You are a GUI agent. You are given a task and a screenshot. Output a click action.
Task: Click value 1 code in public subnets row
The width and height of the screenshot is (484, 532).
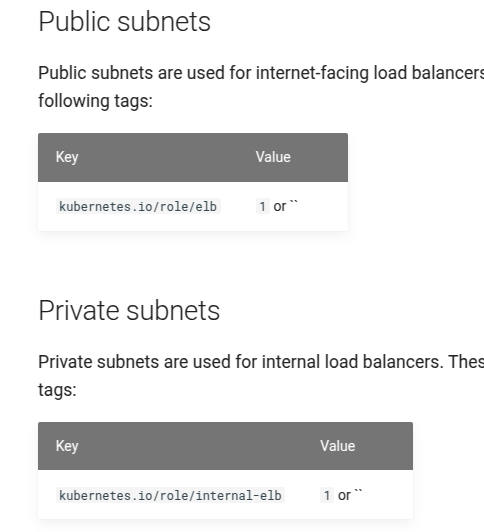pyautogui.click(x=263, y=206)
